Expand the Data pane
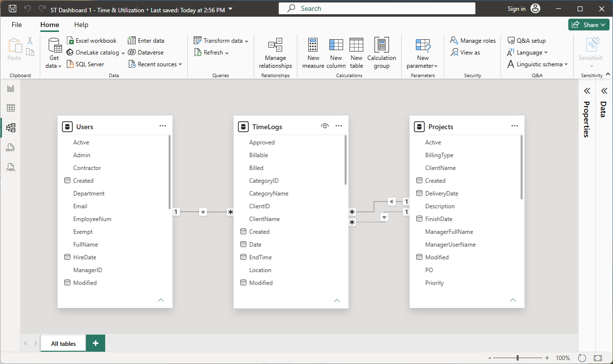 coord(604,91)
